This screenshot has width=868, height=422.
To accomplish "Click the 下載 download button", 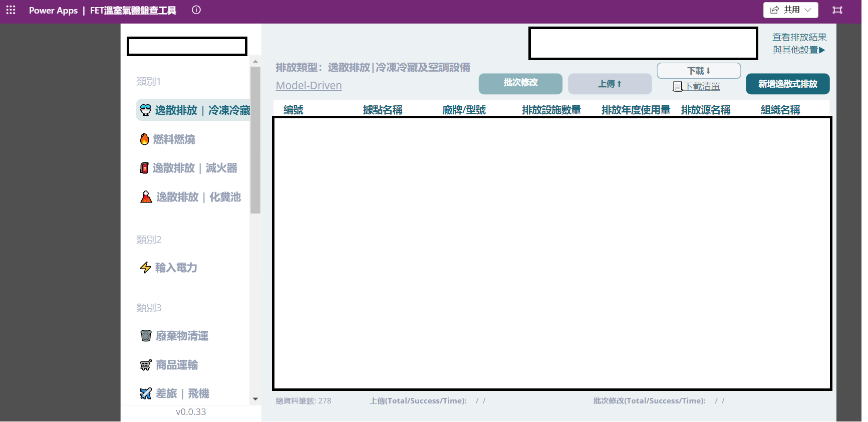I will point(699,71).
